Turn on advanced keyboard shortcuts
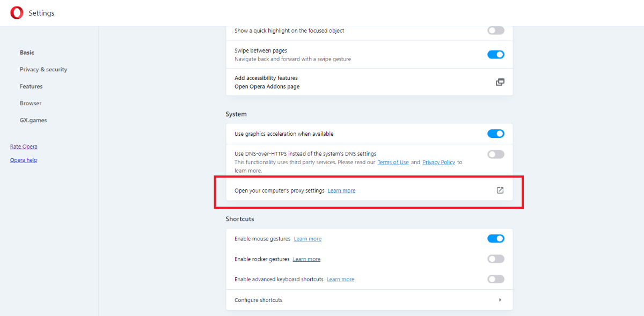The height and width of the screenshot is (316, 644). pos(496,279)
